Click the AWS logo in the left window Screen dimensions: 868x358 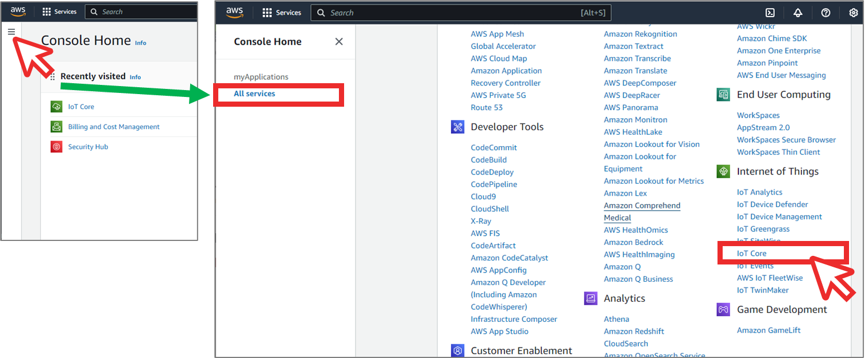(x=18, y=11)
